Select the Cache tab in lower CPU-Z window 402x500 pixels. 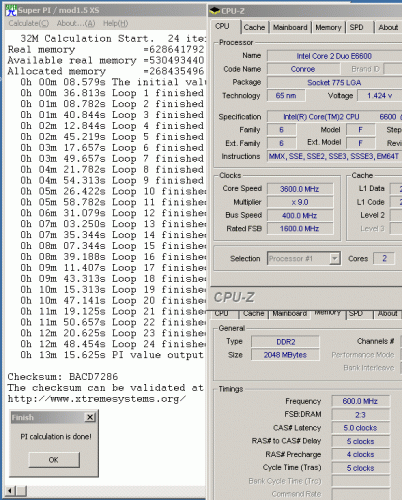click(253, 314)
